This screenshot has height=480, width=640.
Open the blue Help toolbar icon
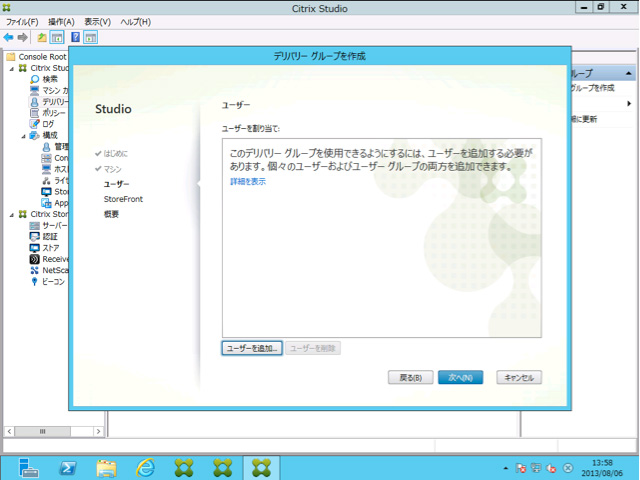tap(75, 37)
